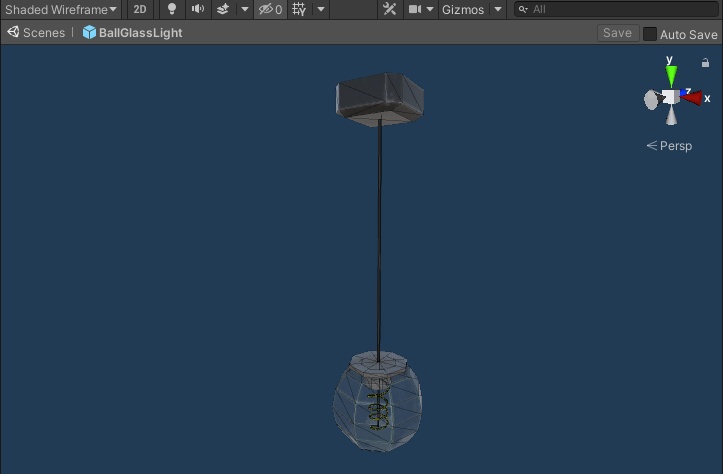Viewport: 723px width, 474px height.
Task: Open grid settings dropdown arrow
Action: pos(321,9)
